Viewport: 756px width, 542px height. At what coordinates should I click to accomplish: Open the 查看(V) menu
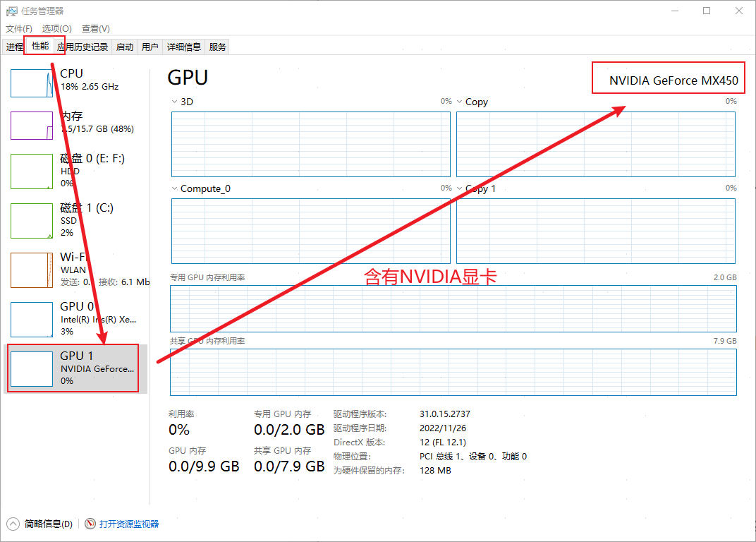95,28
